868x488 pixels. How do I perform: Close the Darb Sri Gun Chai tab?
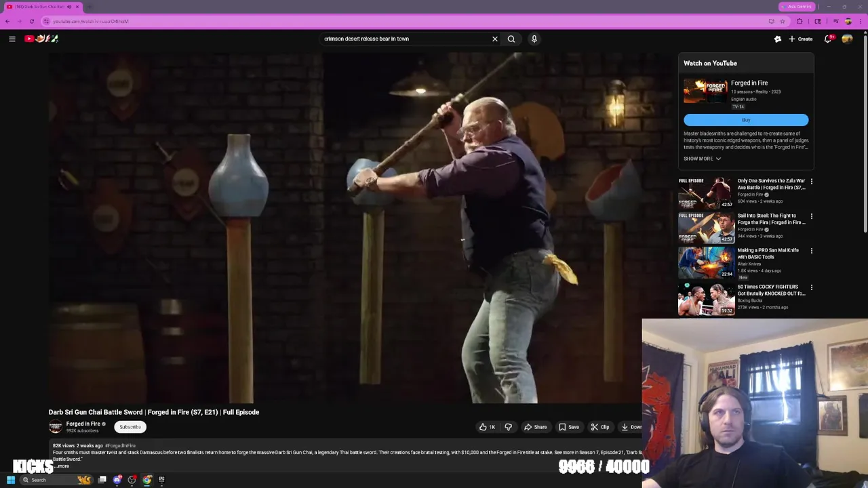point(77,7)
